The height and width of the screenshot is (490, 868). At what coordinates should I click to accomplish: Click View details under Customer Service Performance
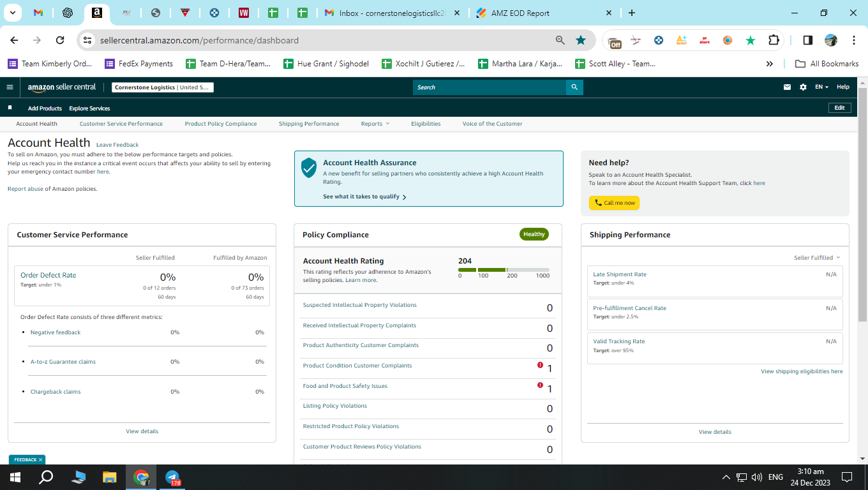pyautogui.click(x=142, y=431)
